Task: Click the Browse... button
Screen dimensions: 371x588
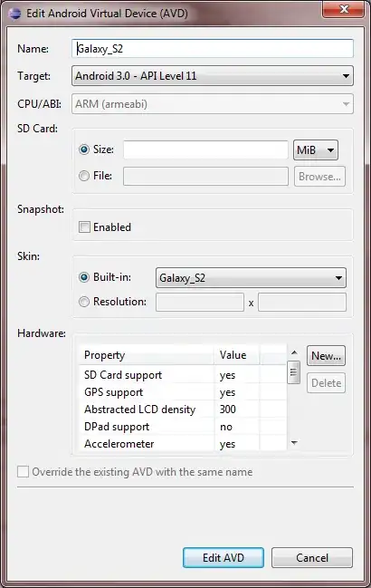Action: click(319, 177)
